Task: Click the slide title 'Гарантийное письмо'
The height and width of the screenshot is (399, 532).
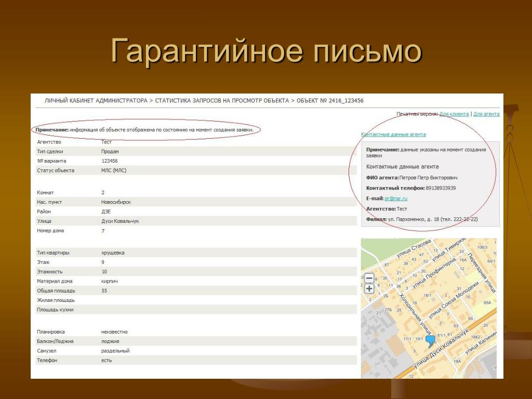Action: pyautogui.click(x=266, y=51)
